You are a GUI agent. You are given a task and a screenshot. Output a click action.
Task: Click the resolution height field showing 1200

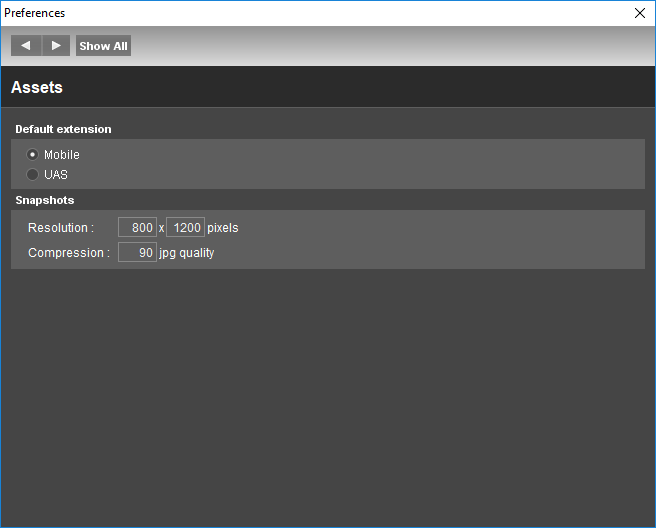click(185, 227)
